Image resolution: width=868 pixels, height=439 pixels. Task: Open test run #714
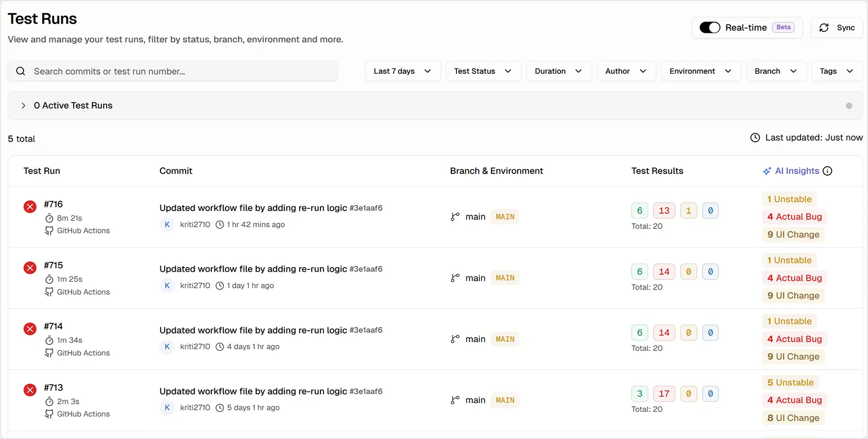53,326
